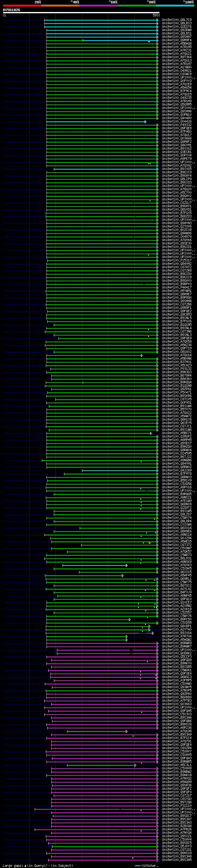Click the green ~80% identity legend bar
The width and height of the screenshot is (197, 868).
137,6
